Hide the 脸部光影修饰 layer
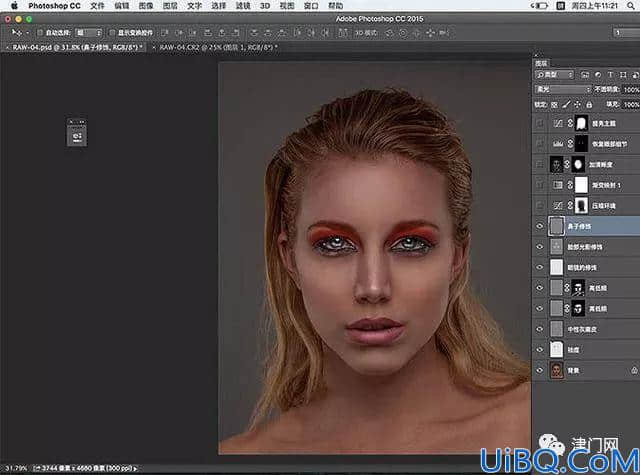Viewport: 640px width, 475px height. [540, 246]
